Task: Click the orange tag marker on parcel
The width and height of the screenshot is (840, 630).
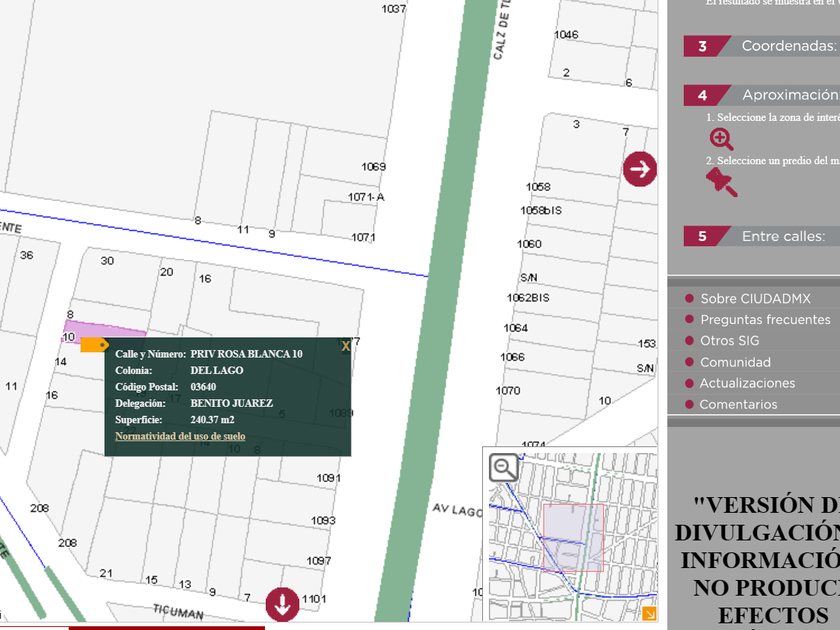Action: pyautogui.click(x=95, y=345)
